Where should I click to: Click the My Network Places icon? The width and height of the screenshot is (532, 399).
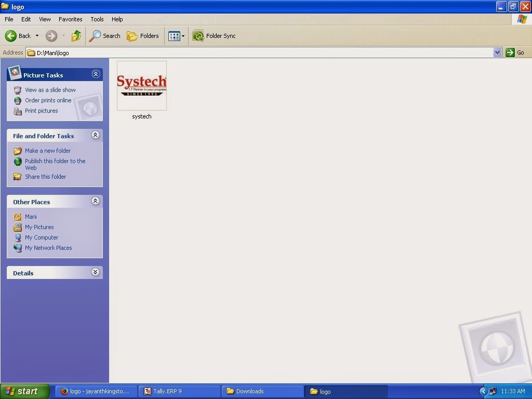(x=18, y=248)
